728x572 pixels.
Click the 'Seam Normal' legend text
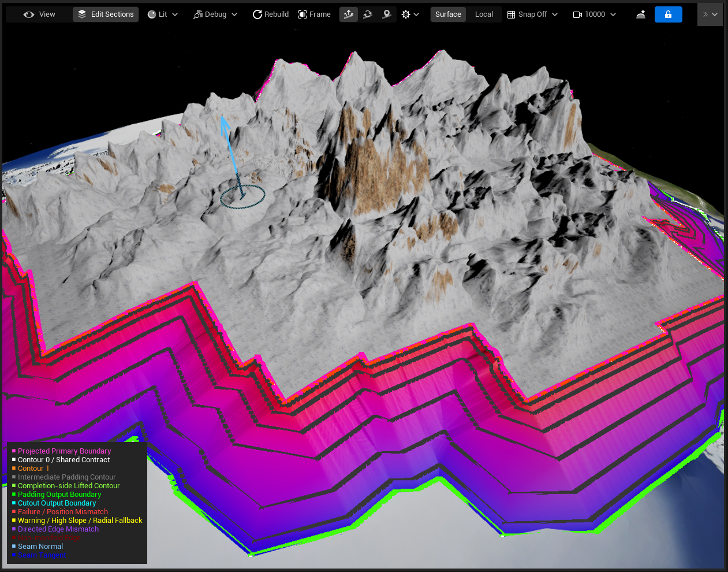point(40,547)
